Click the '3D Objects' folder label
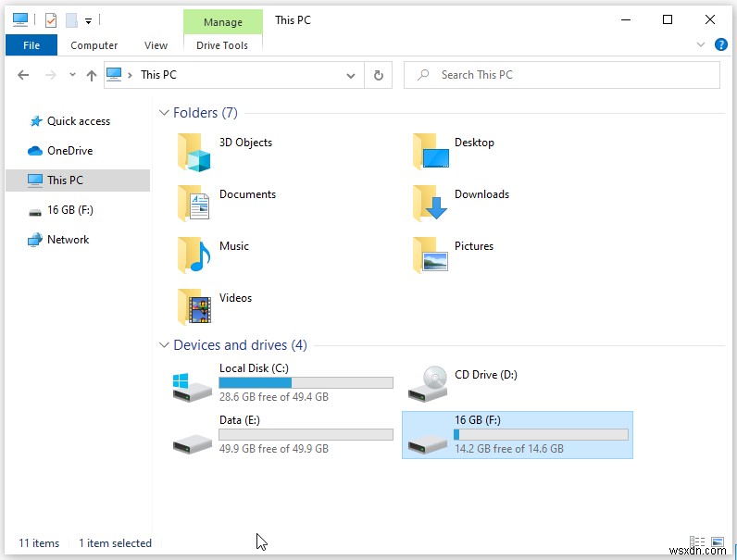The image size is (737, 560). tap(246, 143)
